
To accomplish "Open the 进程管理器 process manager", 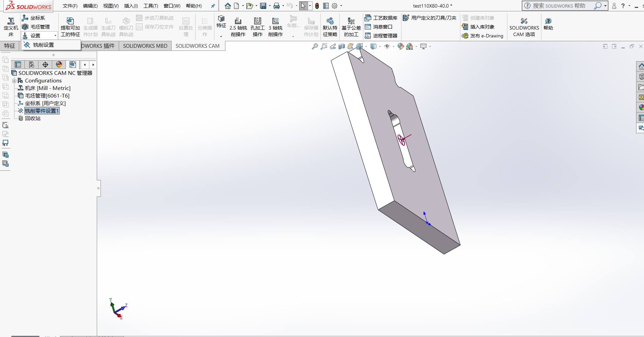I will pyautogui.click(x=381, y=36).
